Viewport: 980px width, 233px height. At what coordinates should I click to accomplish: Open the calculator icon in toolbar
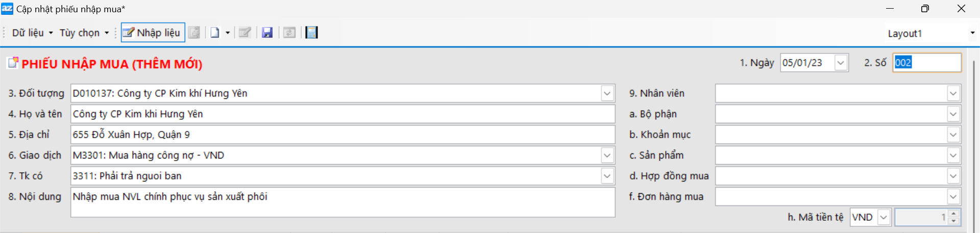311,33
